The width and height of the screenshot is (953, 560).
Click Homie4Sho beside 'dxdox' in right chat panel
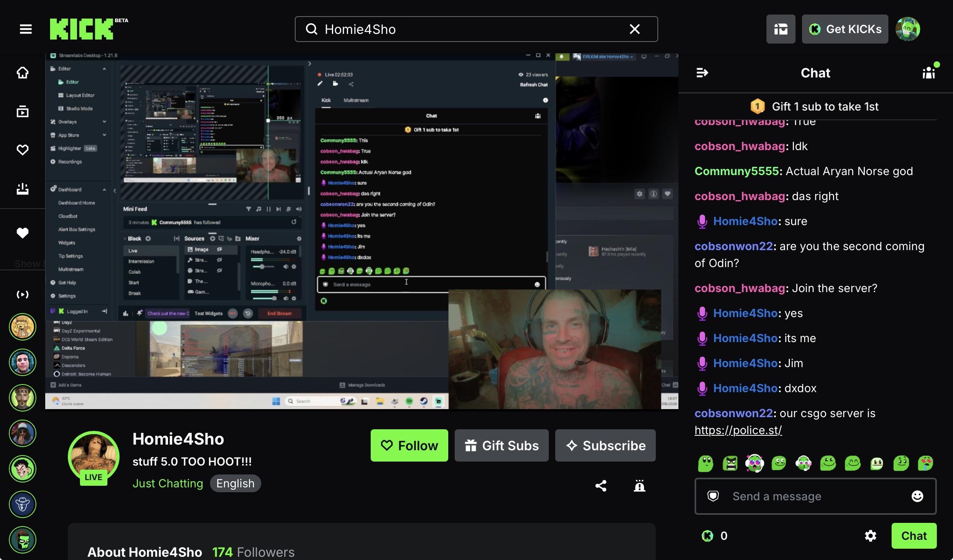click(745, 388)
